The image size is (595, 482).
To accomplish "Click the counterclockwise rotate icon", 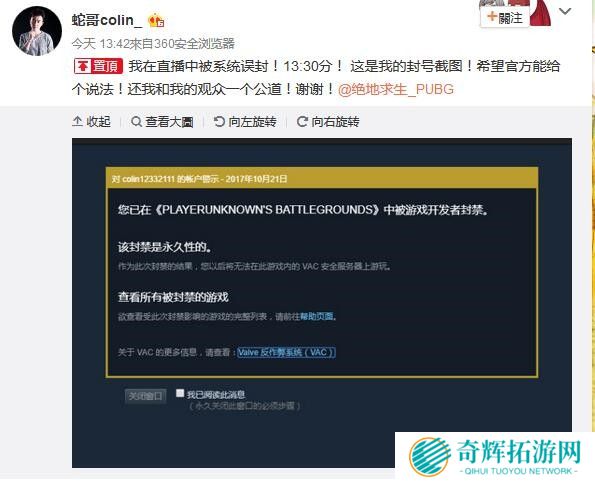I will pos(219,121).
